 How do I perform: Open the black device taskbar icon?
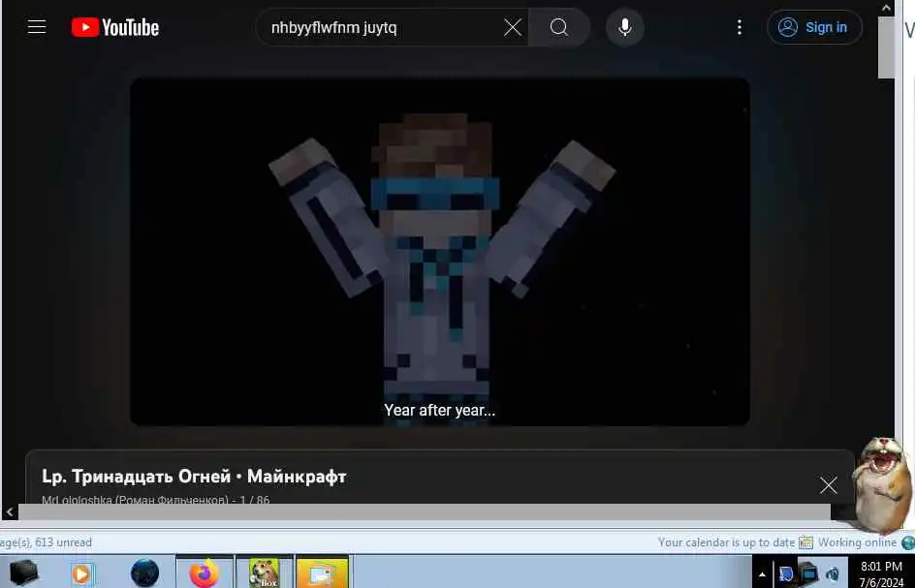23,573
